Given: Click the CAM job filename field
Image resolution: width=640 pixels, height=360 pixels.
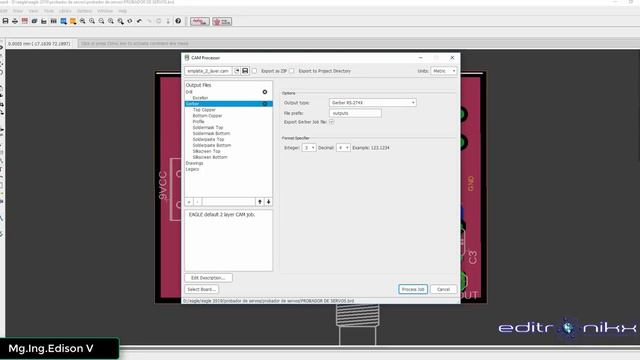Looking at the screenshot, I should (x=208, y=71).
